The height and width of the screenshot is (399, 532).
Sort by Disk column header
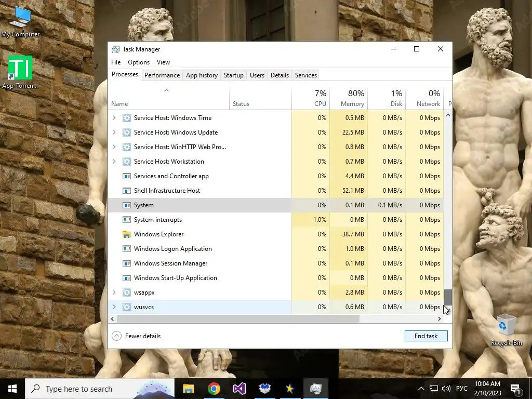387,98
